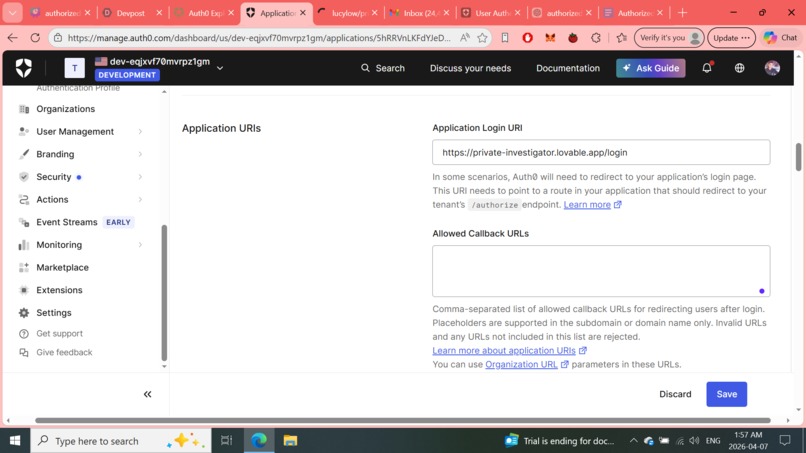Expand Branding sidebar section

(81, 154)
